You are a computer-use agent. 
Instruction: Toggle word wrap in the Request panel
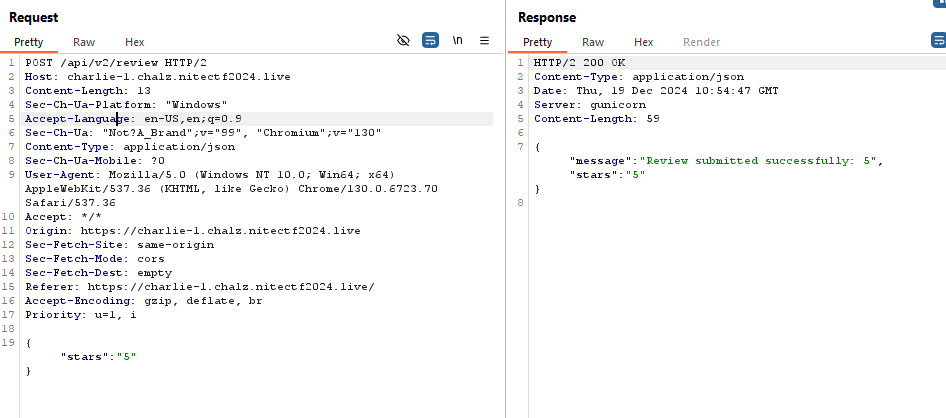click(430, 41)
